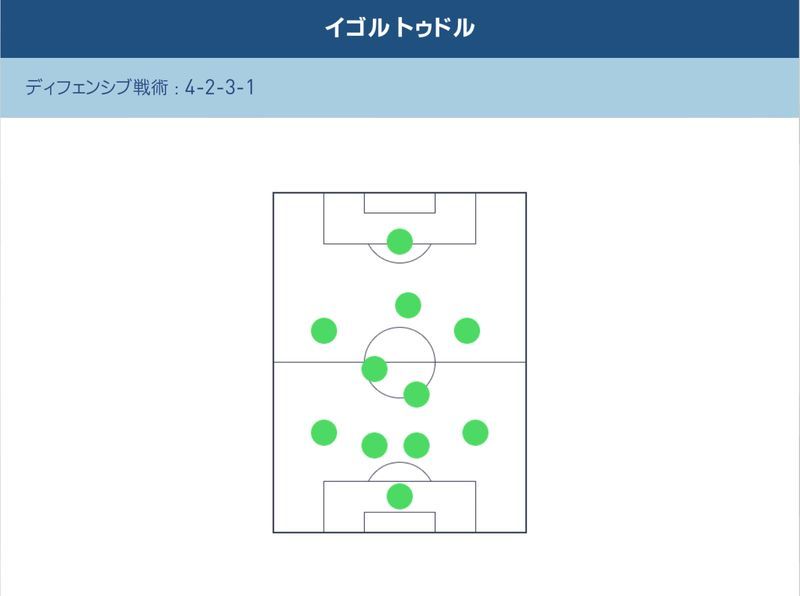Click the right full-back dot
800x596 pixels.
(475, 432)
